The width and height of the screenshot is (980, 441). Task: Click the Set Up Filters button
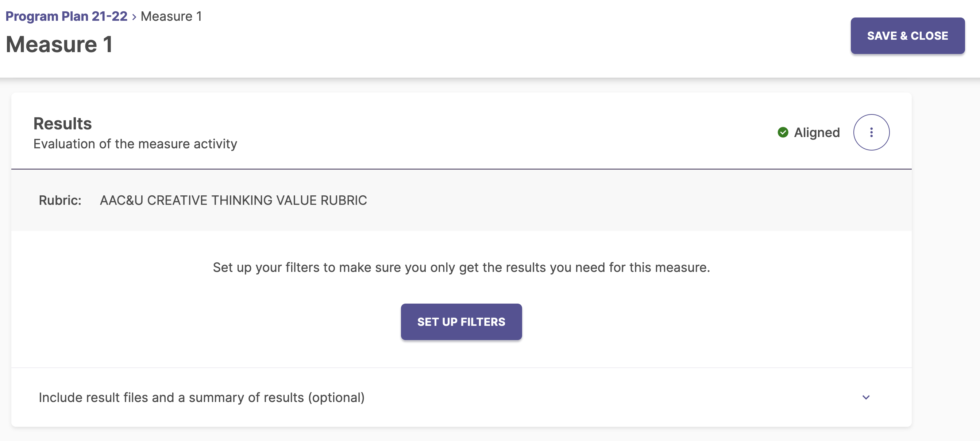(x=461, y=321)
